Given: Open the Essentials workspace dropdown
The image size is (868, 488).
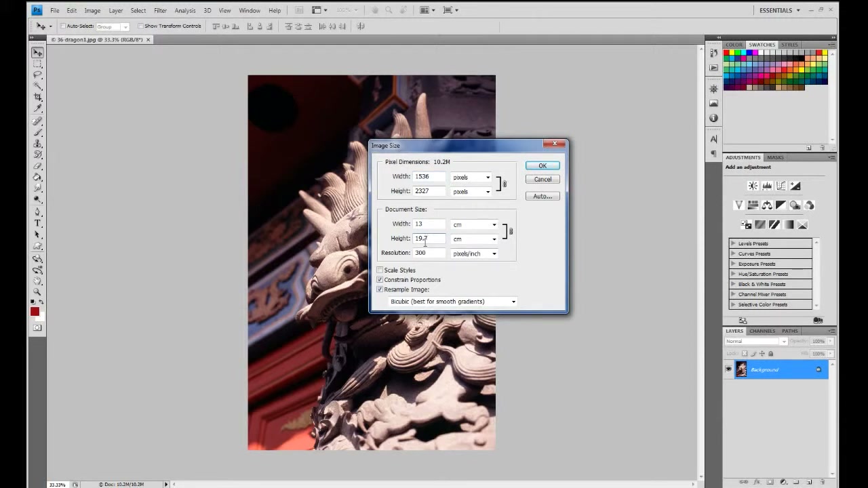Looking at the screenshot, I should (x=780, y=10).
